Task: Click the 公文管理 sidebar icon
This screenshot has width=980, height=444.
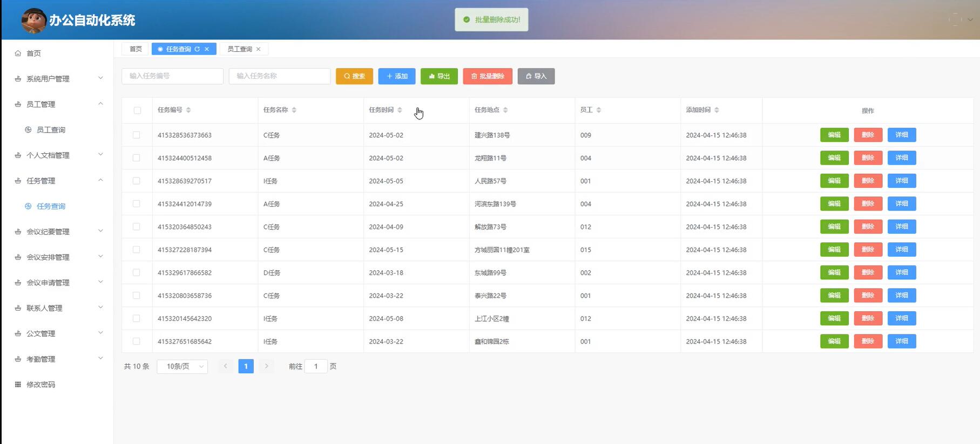Action: coord(18,334)
